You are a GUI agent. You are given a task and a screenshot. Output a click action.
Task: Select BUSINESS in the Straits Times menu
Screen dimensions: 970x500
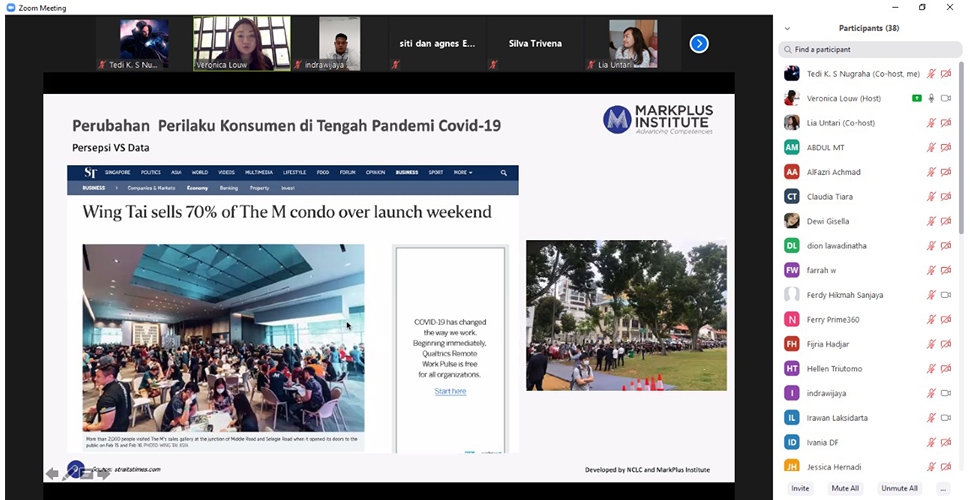[x=407, y=172]
